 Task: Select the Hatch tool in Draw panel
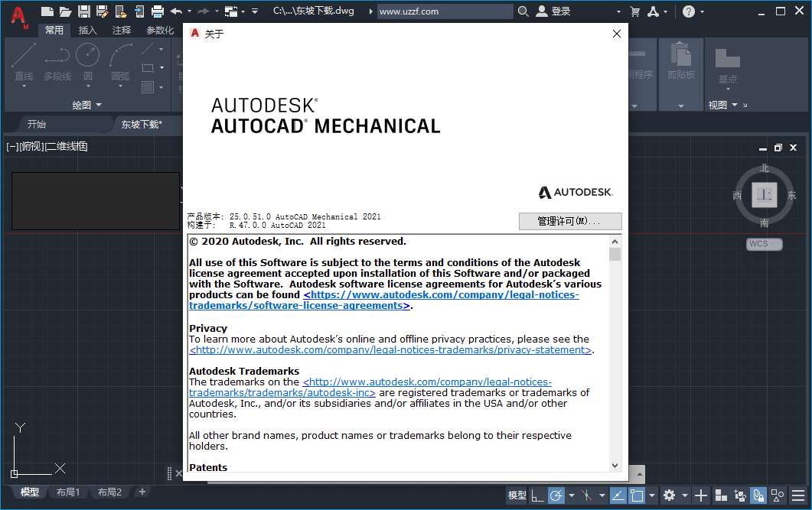(148, 87)
